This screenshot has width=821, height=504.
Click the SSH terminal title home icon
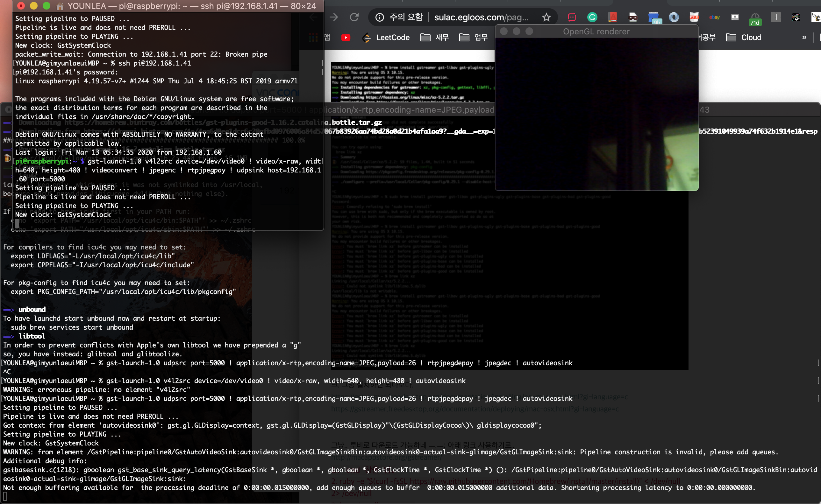point(60,6)
